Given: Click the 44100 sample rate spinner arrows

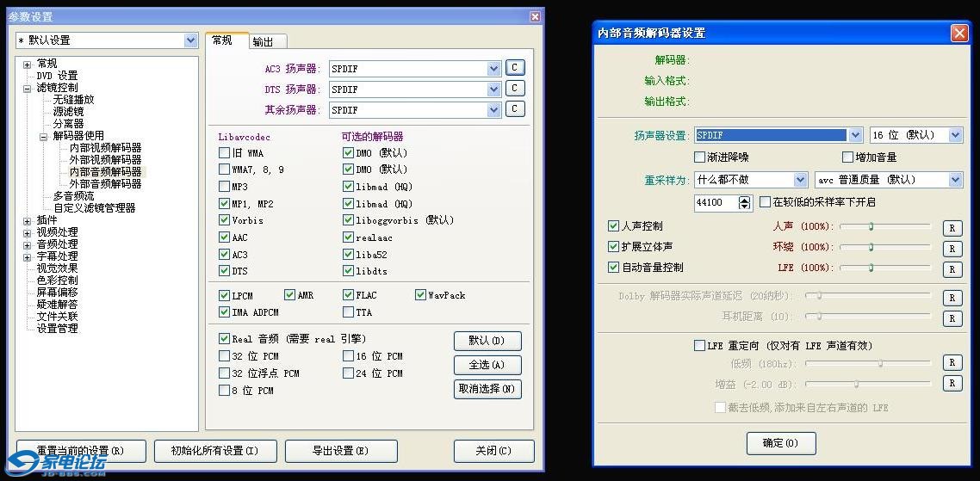Looking at the screenshot, I should (744, 202).
